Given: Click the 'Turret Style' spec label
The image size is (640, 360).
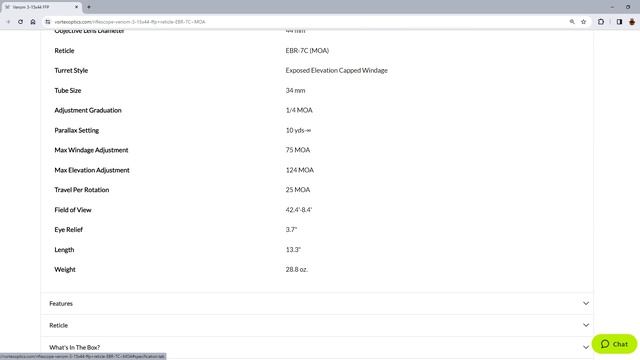Looking at the screenshot, I should [x=71, y=70].
